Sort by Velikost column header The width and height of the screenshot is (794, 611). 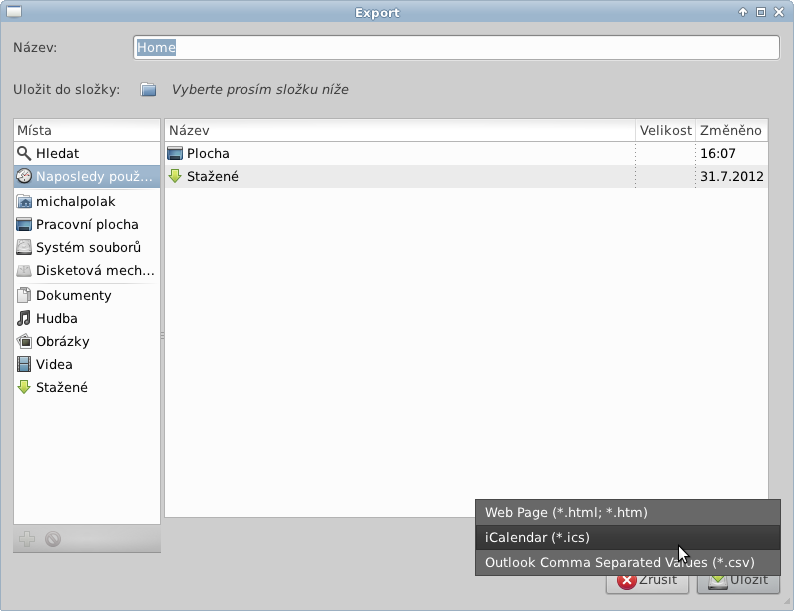(665, 131)
